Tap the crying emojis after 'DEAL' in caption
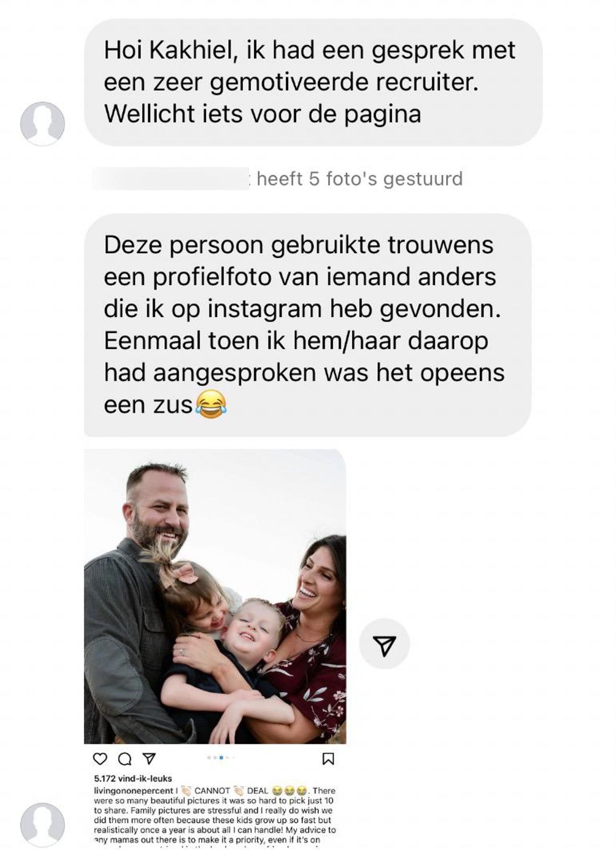Screen dimensions: 616x859 [289, 791]
